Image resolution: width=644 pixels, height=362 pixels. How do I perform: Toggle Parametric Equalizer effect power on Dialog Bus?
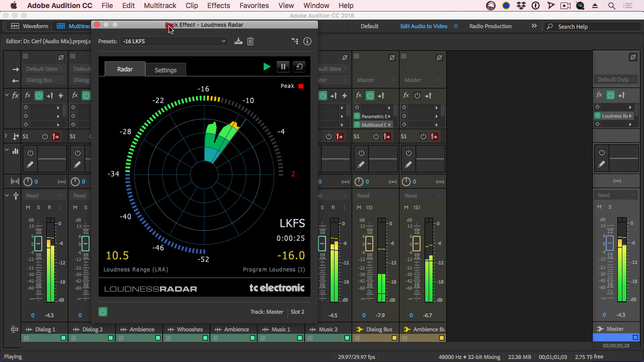(x=357, y=116)
